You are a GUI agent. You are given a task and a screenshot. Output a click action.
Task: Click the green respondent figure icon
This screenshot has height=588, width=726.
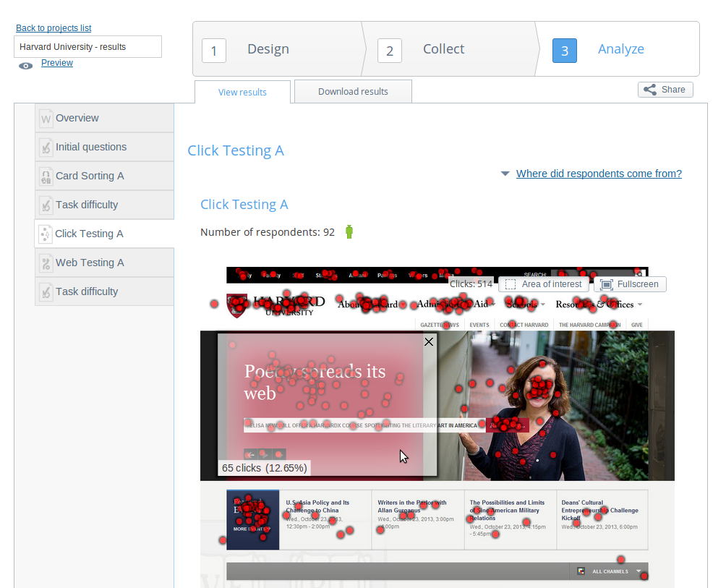(x=349, y=231)
